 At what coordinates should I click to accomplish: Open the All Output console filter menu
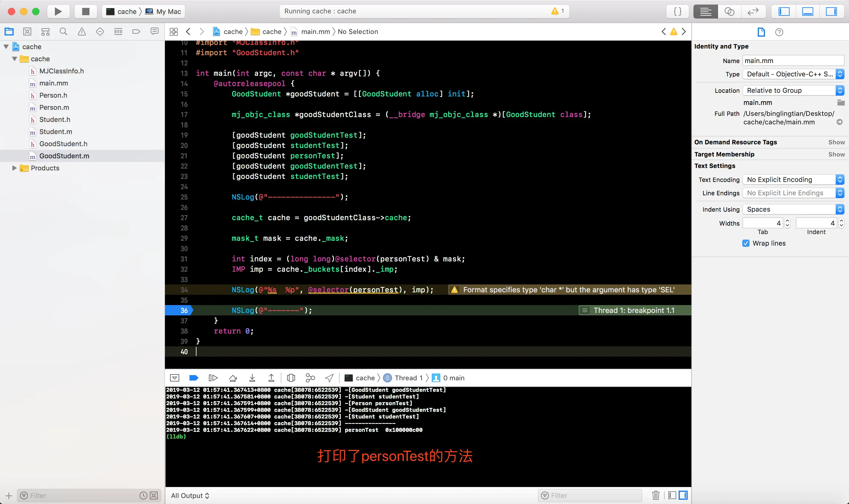point(190,495)
